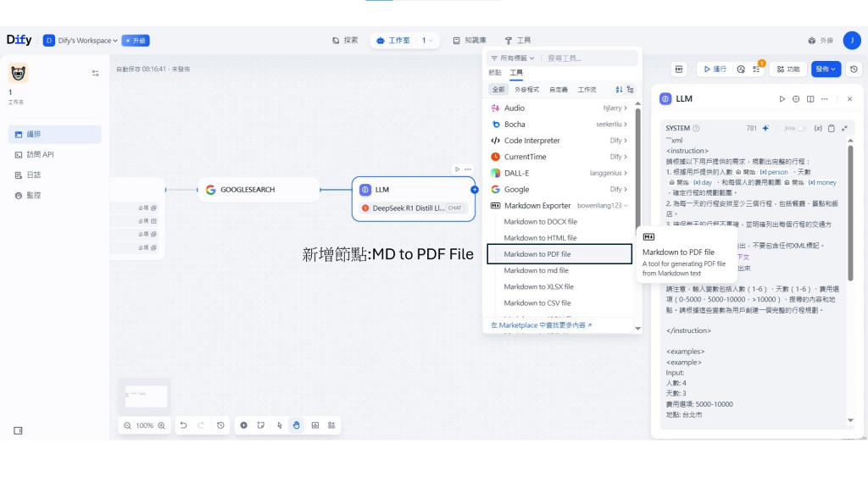
Task: Copy the SYSTEM prompt text
Action: click(x=831, y=129)
